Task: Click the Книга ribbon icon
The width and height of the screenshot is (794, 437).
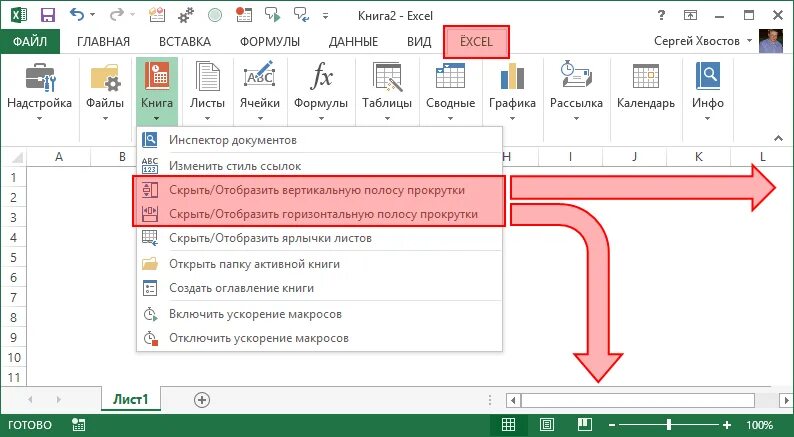Action: tap(157, 76)
